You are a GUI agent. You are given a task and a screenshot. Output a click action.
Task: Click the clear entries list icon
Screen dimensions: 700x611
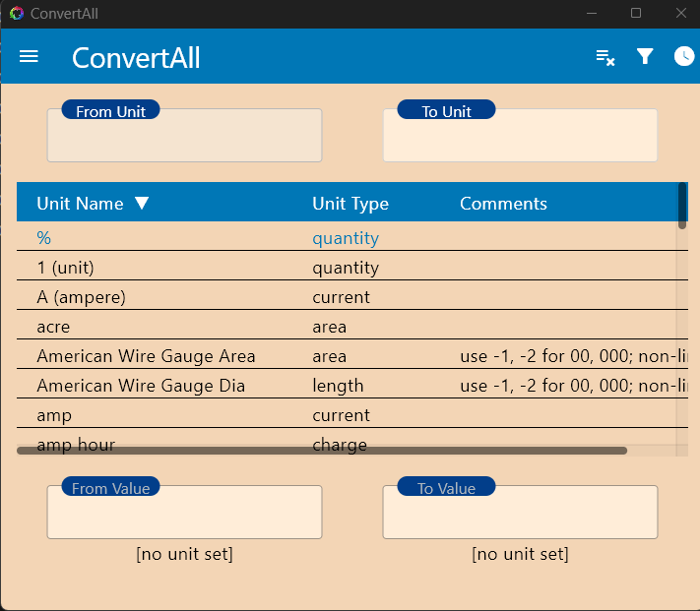605,57
